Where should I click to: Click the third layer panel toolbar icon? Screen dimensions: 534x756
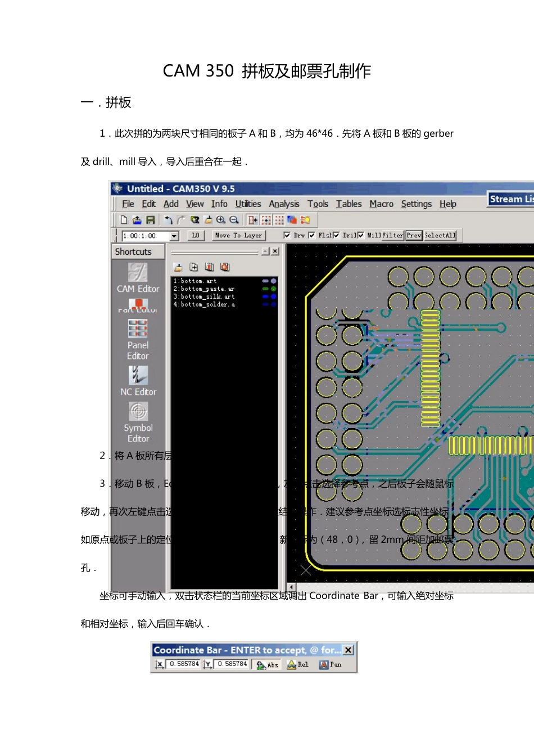point(210,267)
